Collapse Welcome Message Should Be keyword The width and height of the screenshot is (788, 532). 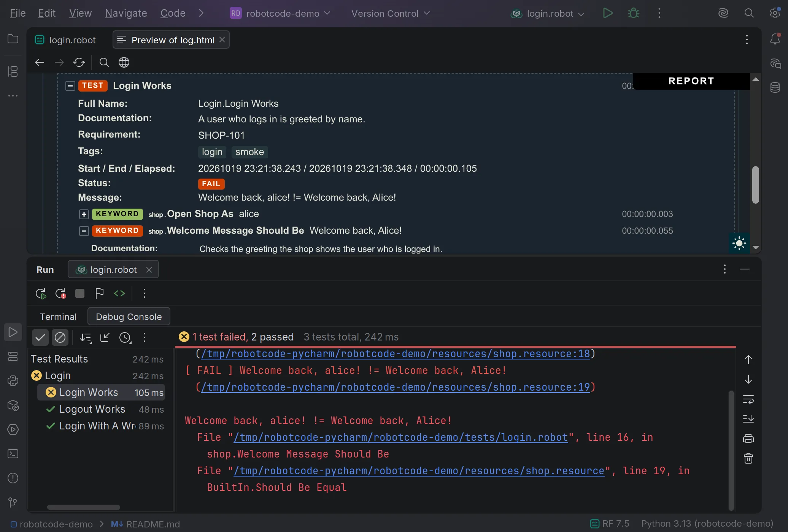coord(84,231)
